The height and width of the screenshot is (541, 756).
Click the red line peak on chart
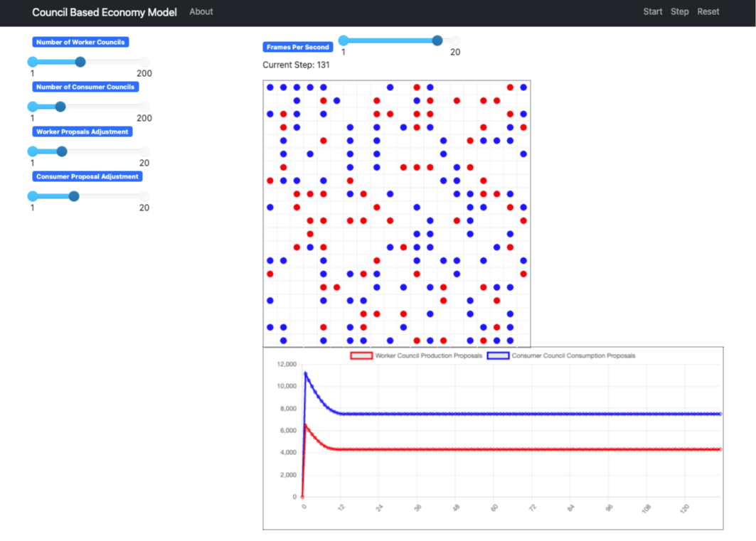click(306, 425)
